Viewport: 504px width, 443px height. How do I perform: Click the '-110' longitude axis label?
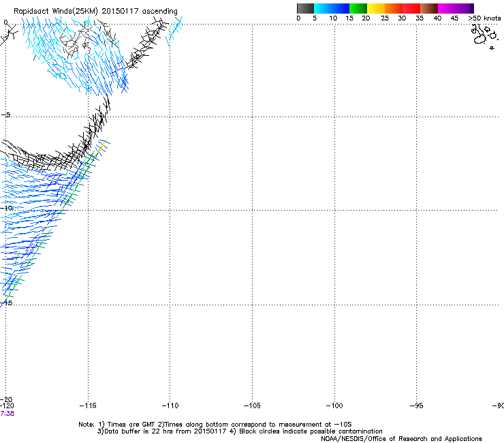pos(170,406)
